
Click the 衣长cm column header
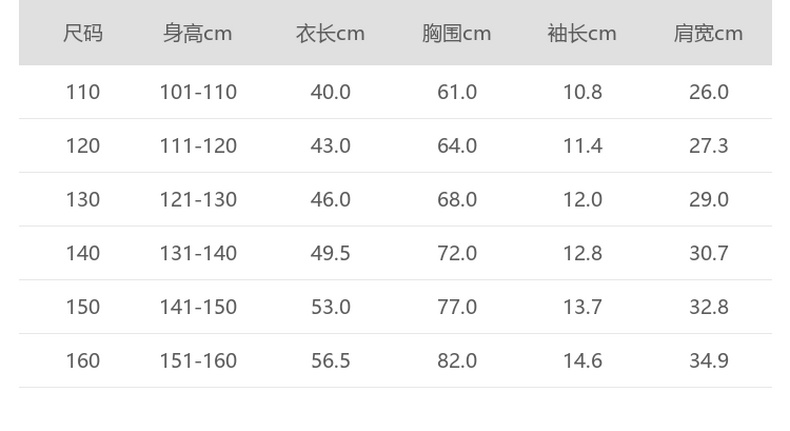330,33
